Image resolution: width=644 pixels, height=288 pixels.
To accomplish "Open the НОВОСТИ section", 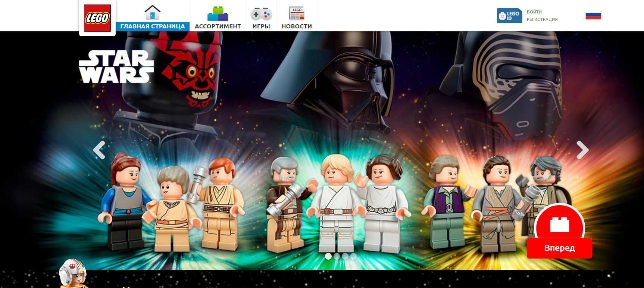I will (297, 26).
